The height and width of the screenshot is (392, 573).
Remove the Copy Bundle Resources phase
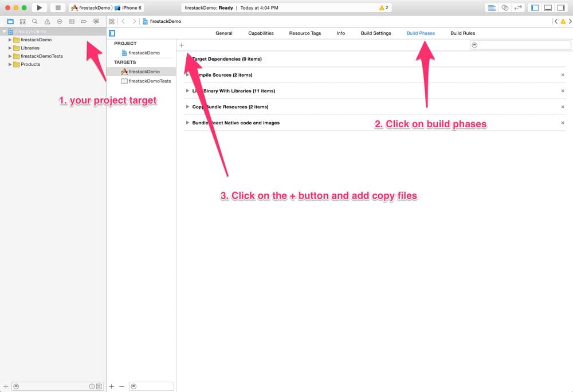tap(563, 107)
